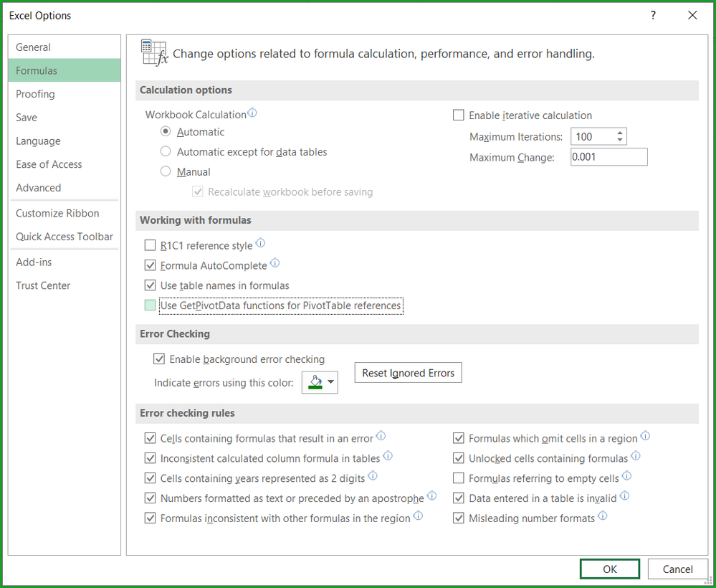Click the Reset Ignored Errors button
Image resolution: width=716 pixels, height=588 pixels.
click(x=409, y=373)
